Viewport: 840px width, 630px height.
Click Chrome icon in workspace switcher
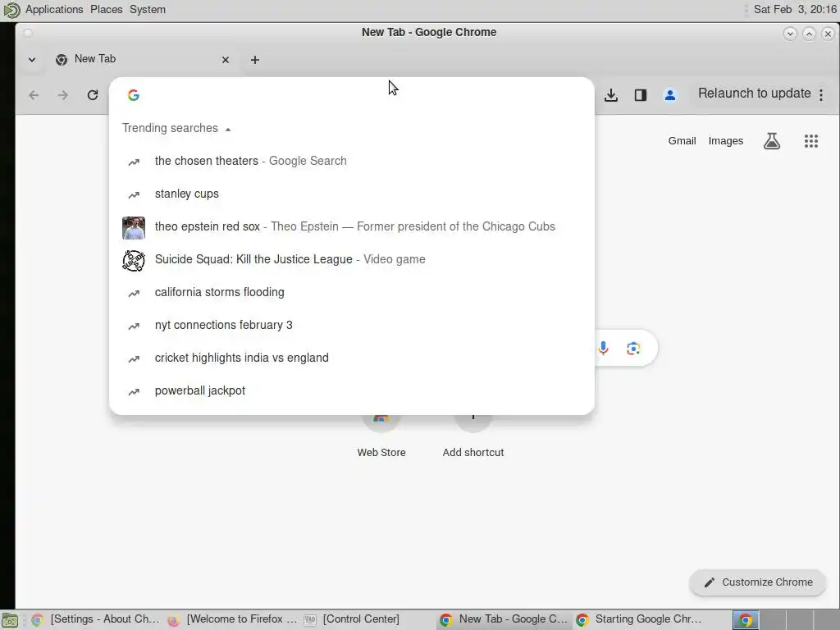coord(745,620)
